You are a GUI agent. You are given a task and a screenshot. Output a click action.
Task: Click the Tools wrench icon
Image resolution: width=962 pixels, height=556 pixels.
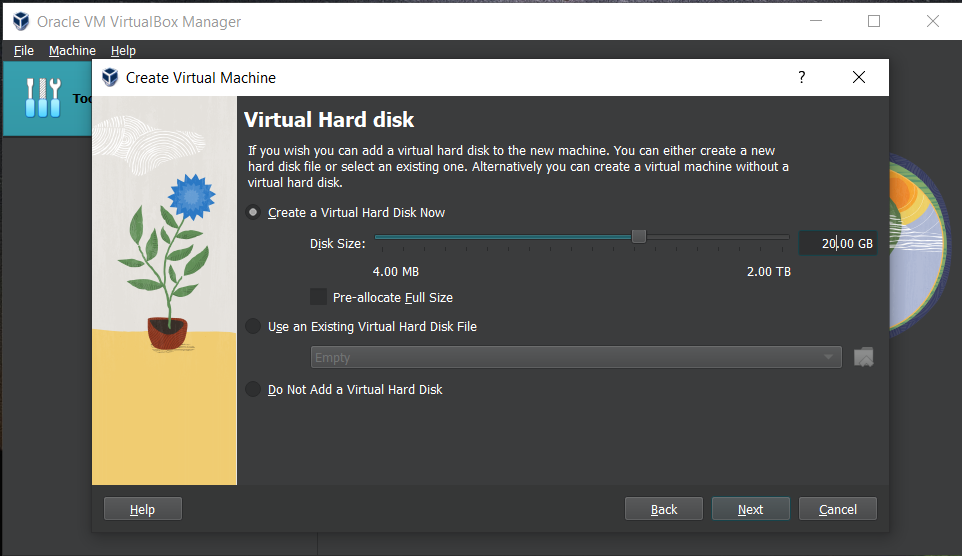[x=43, y=97]
